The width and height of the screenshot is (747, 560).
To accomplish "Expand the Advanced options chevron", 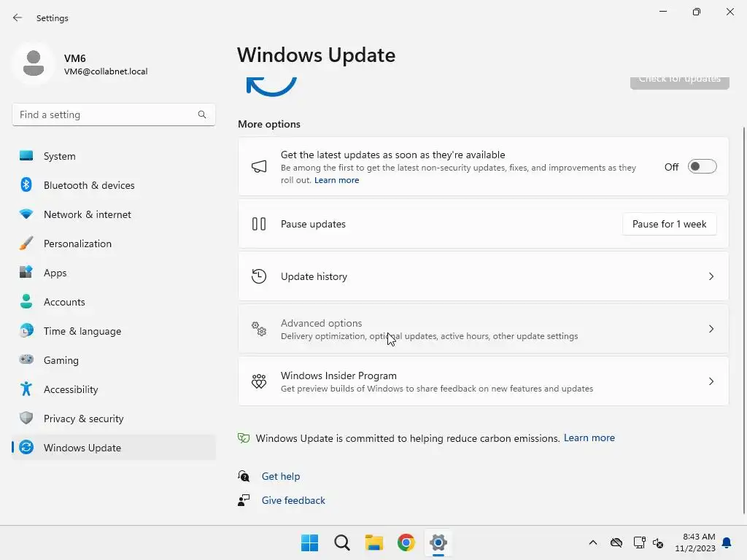I will tap(711, 329).
